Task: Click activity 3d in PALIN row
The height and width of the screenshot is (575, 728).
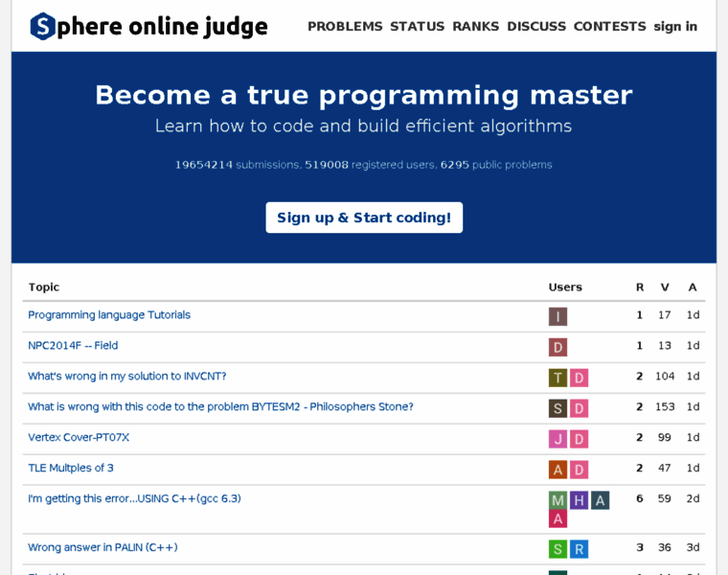Action: [694, 547]
